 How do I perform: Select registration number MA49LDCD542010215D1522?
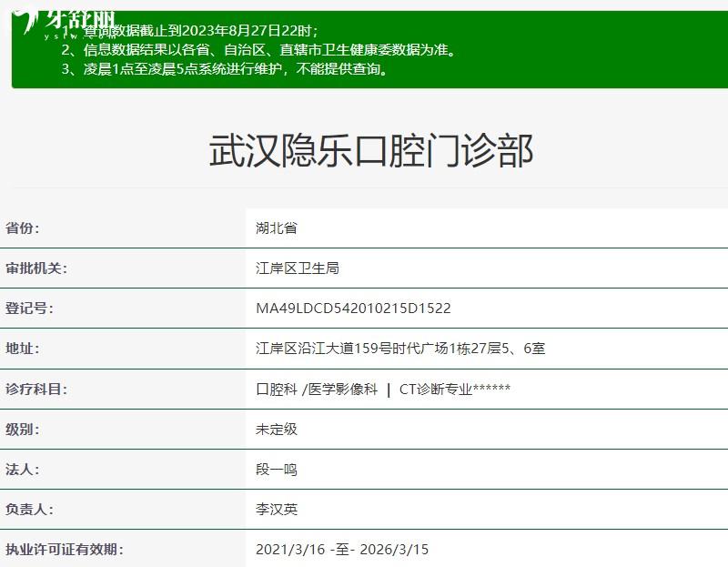(x=353, y=309)
